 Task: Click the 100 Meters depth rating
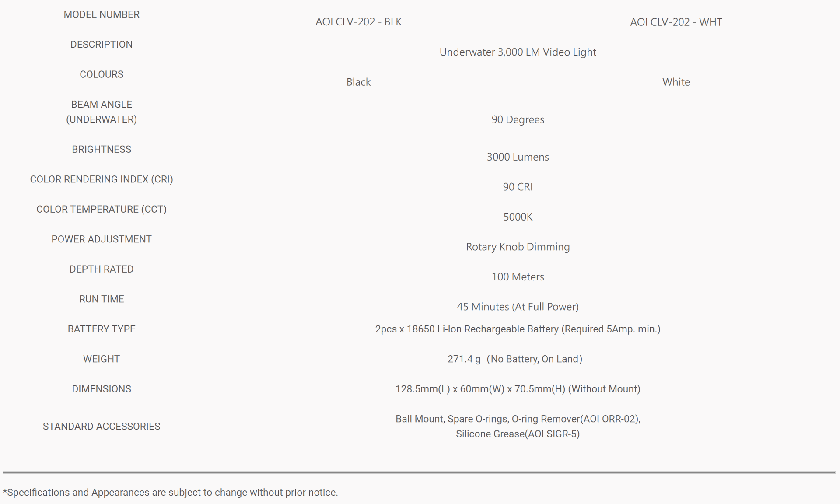(518, 276)
